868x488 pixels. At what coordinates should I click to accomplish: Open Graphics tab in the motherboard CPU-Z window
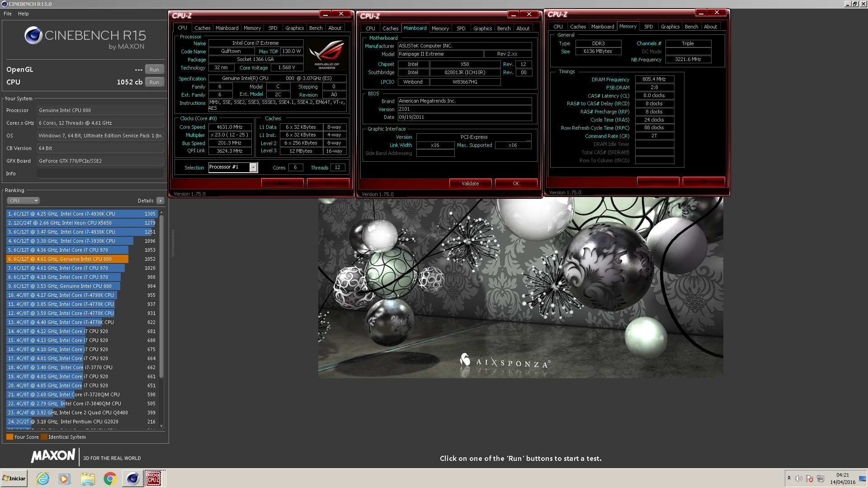pyautogui.click(x=482, y=28)
